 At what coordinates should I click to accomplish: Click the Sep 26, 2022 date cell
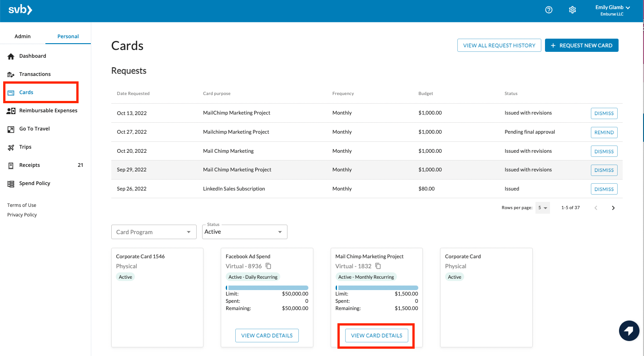tap(132, 189)
